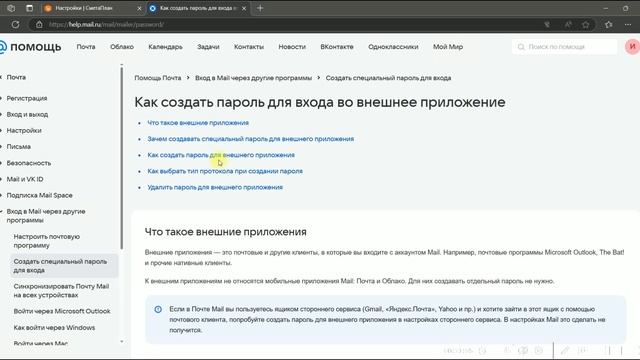Open ВКонтакте in the top navigation
This screenshot has width=640, height=360.
[x=337, y=47]
